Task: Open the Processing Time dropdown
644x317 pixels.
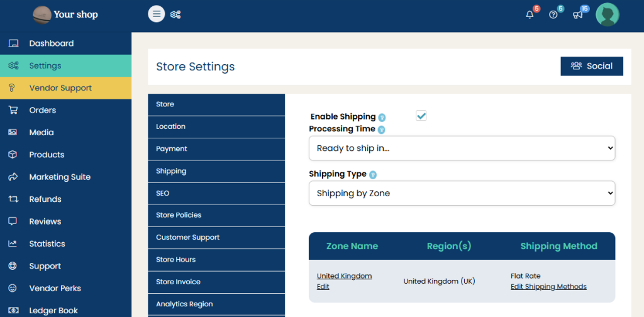Action: tap(462, 148)
